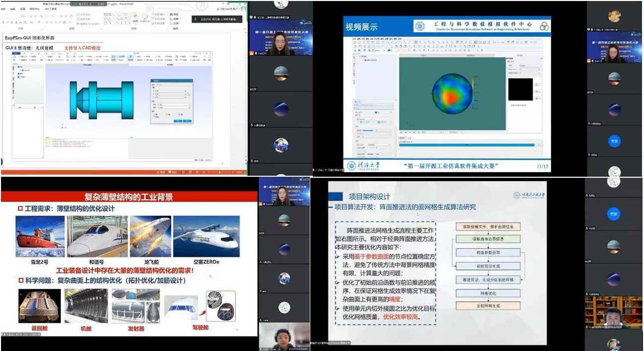Click the 和谐号 train photo on the slide
The image size is (644, 351).
(x=95, y=236)
